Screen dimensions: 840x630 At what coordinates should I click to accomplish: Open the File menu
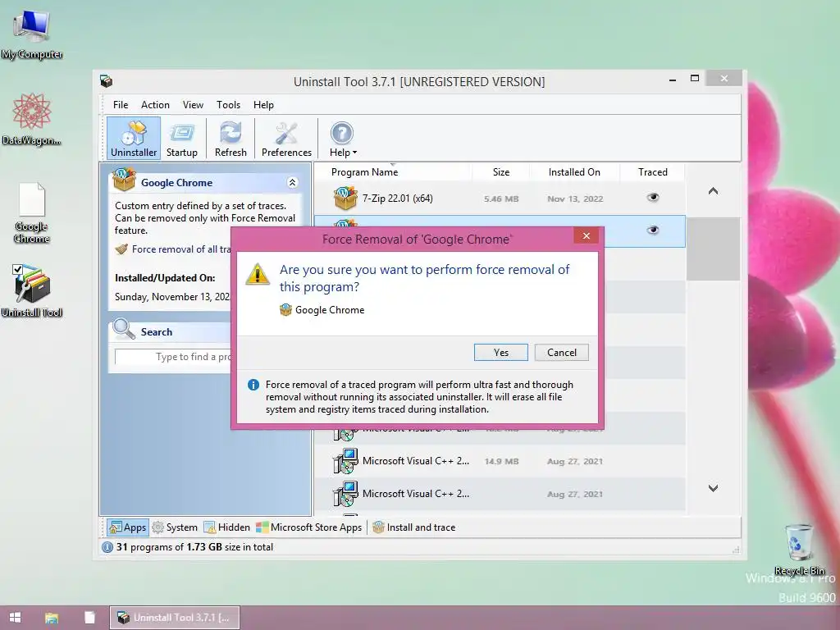[121, 105]
